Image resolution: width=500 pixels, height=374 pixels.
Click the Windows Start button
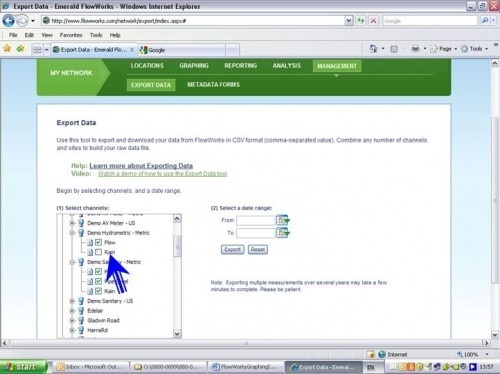pyautogui.click(x=23, y=367)
